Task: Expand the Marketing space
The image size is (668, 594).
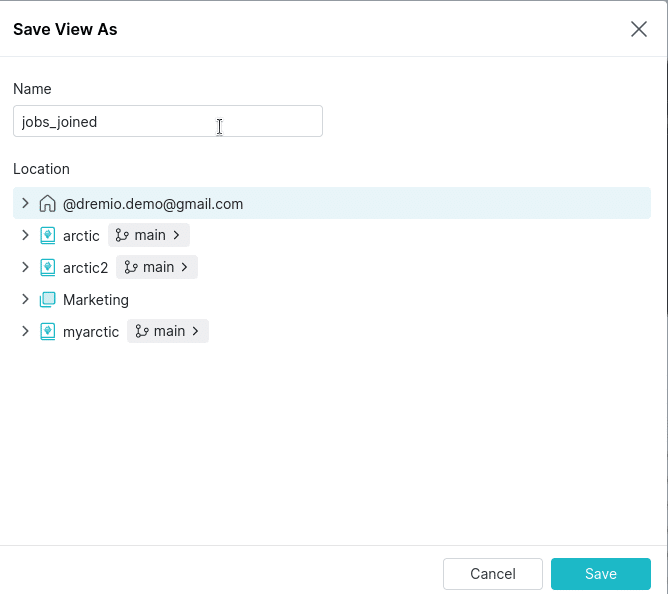Action: click(x=25, y=299)
